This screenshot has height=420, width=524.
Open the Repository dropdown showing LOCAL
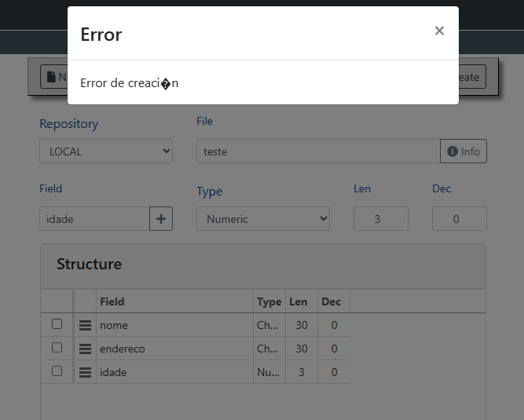(x=106, y=152)
